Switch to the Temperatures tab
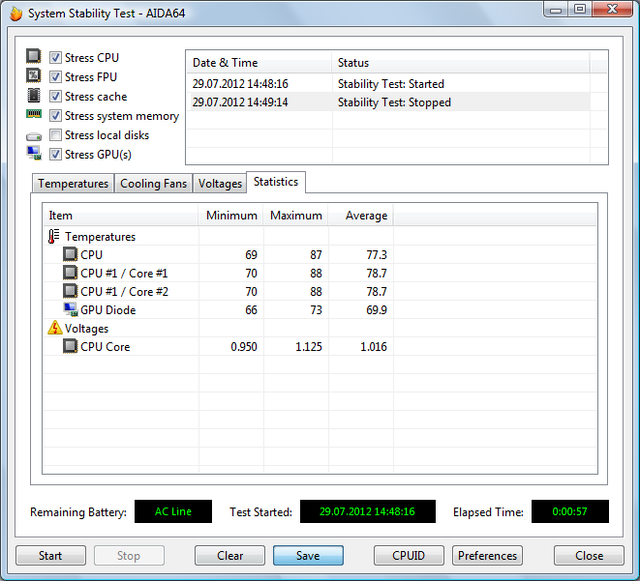Image resolution: width=640 pixels, height=581 pixels. click(x=73, y=184)
